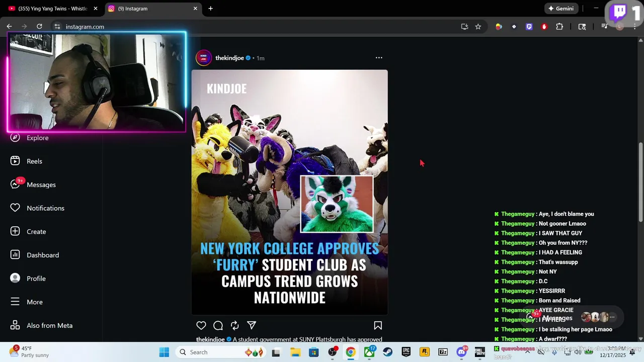Open Microsoft Store from the taskbar

[x=313, y=352]
